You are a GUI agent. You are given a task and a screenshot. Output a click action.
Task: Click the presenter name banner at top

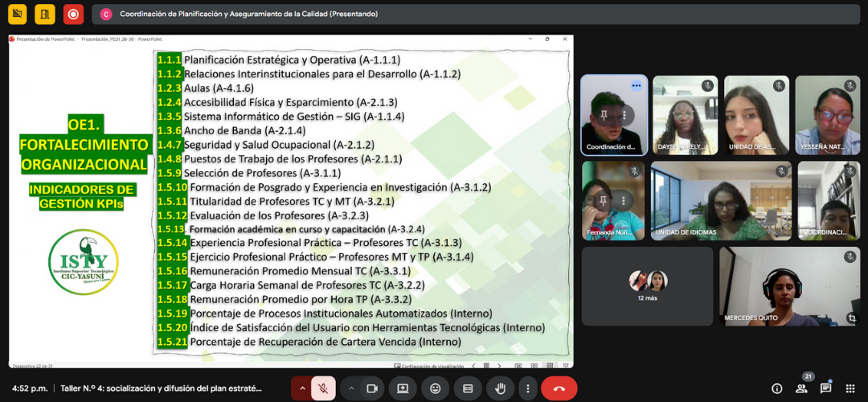(248, 14)
